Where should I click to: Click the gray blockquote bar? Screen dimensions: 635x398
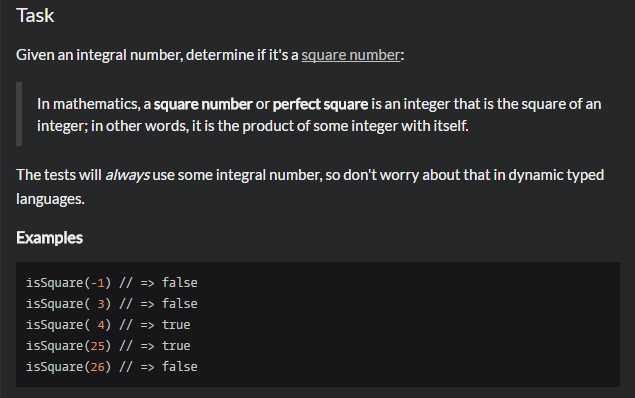click(19, 114)
